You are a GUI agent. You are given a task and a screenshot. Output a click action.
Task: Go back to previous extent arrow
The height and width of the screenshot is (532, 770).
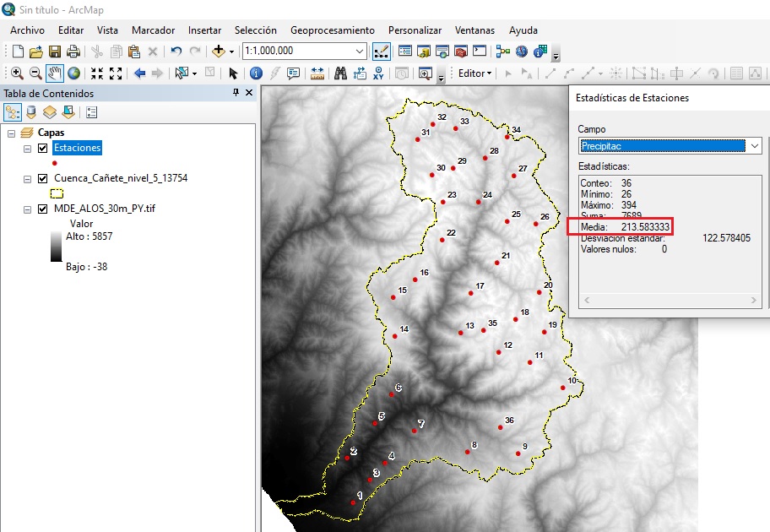pyautogui.click(x=140, y=73)
